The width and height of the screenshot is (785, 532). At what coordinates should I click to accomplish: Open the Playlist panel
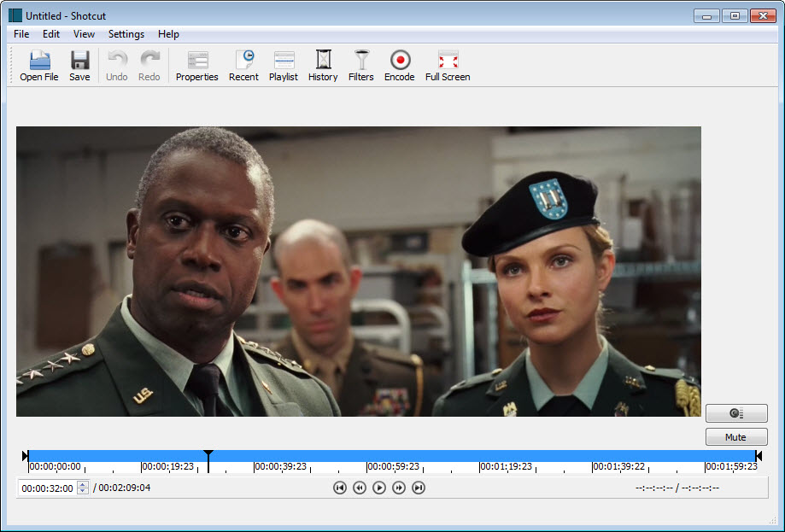point(284,66)
